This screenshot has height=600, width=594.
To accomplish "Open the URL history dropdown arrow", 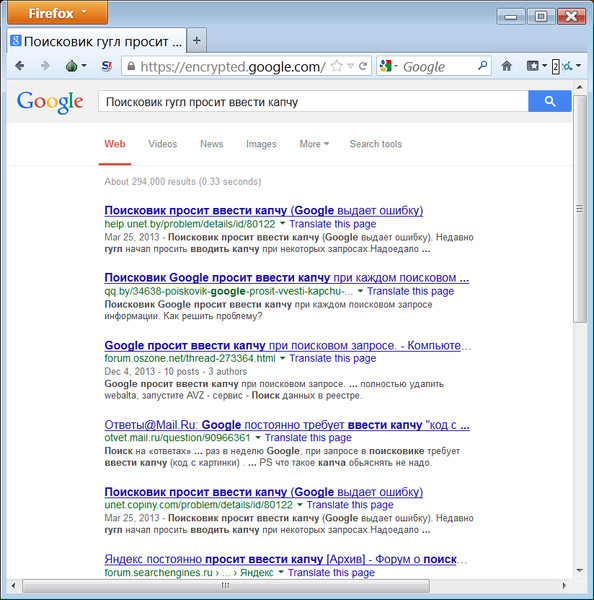I will point(350,66).
